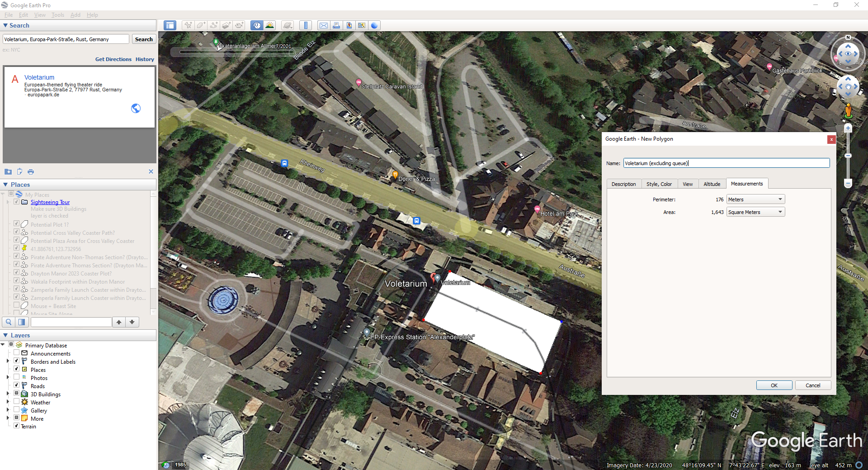Open Google Earth web blue globe icon
The width and height of the screenshot is (868, 470).
click(x=374, y=25)
